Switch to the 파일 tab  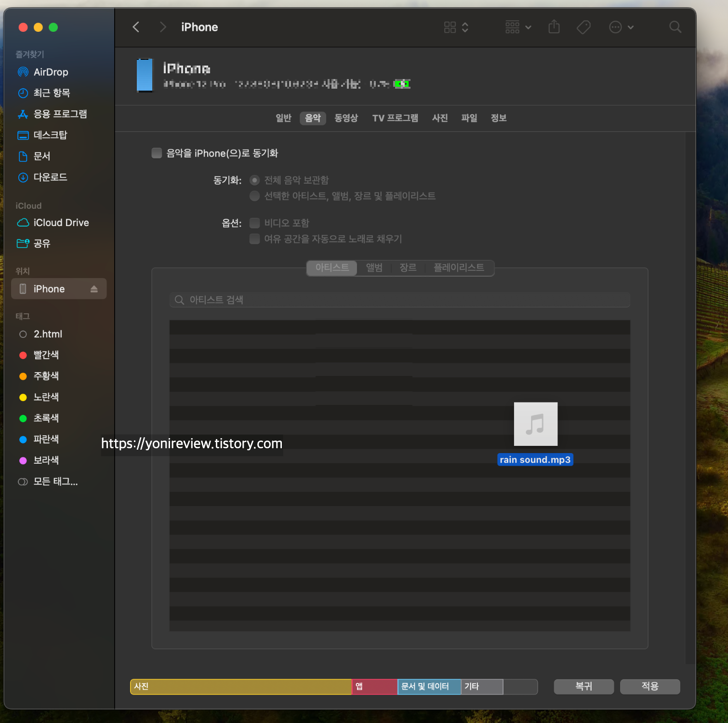(469, 118)
